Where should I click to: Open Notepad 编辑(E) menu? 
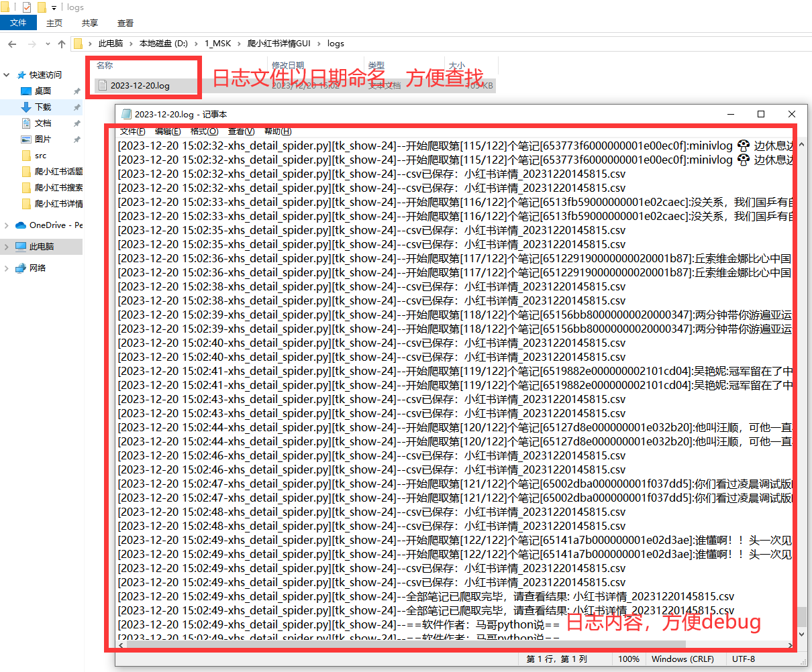point(168,131)
